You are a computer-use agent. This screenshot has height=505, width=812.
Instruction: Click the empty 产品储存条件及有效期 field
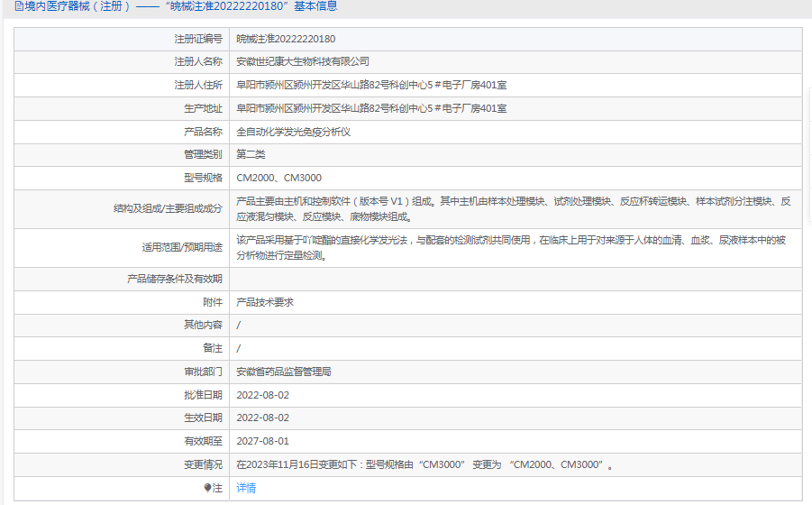click(514, 280)
